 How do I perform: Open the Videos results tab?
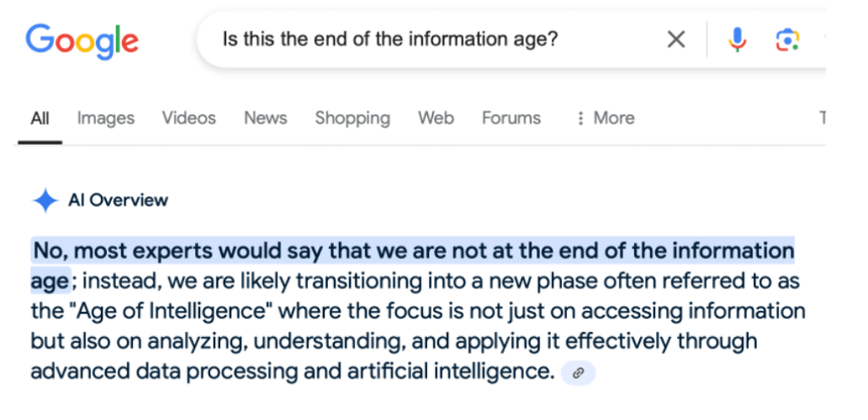pos(189,119)
